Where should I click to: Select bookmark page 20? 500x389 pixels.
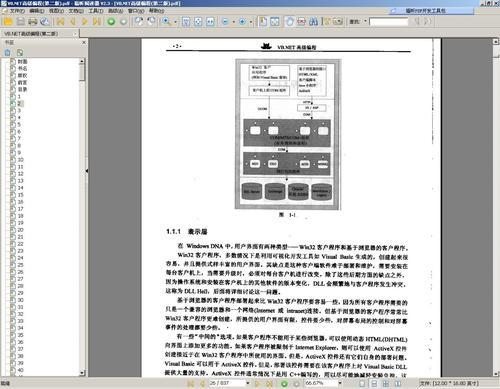[x=21, y=230]
